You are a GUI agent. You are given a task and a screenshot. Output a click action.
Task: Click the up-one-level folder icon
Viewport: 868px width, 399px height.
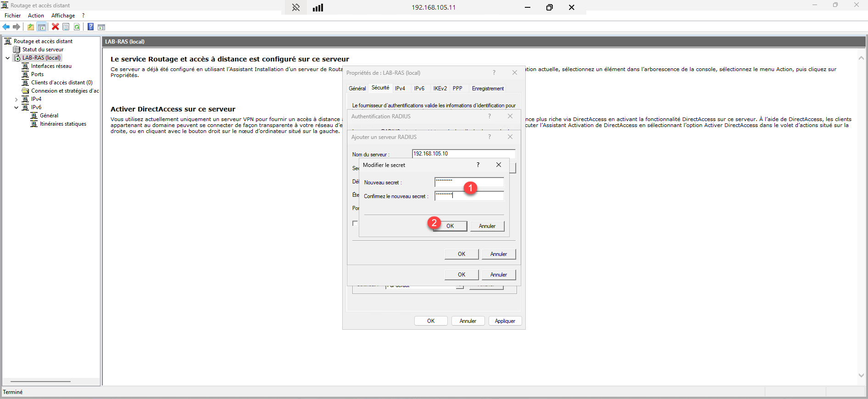coord(31,27)
